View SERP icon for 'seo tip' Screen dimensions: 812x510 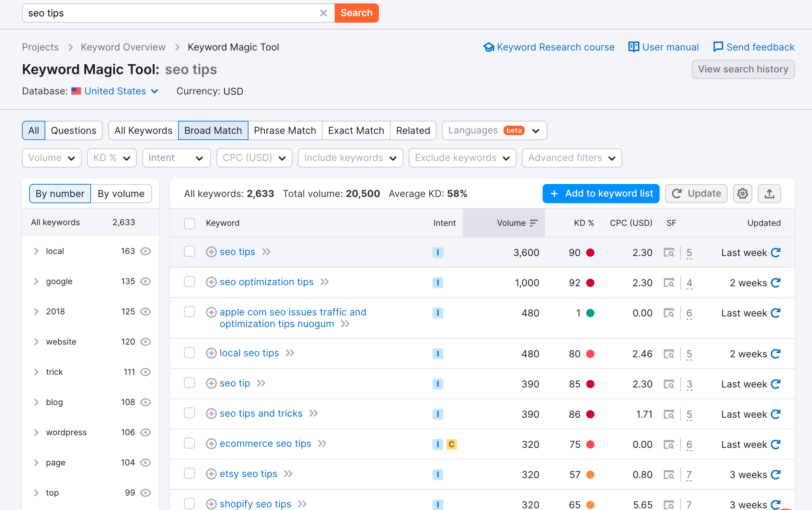point(669,384)
